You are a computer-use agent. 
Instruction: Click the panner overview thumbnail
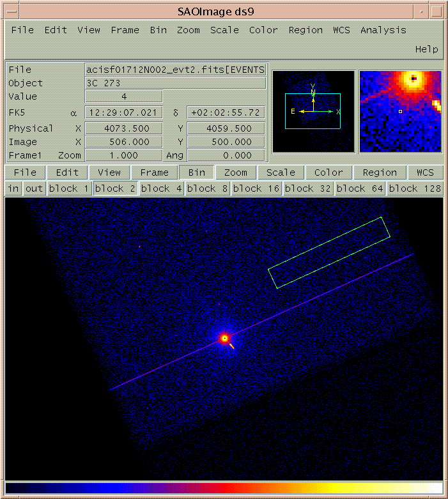(x=314, y=112)
